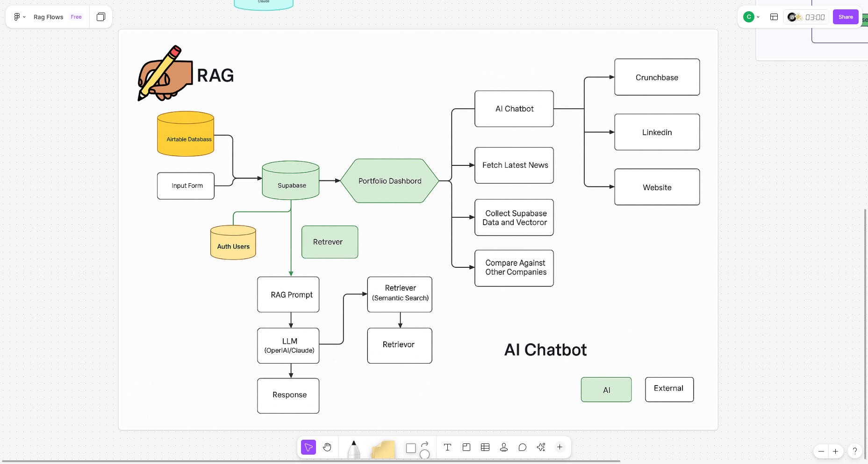Select the Fetch Latest News box
The width and height of the screenshot is (868, 464).
(514, 165)
